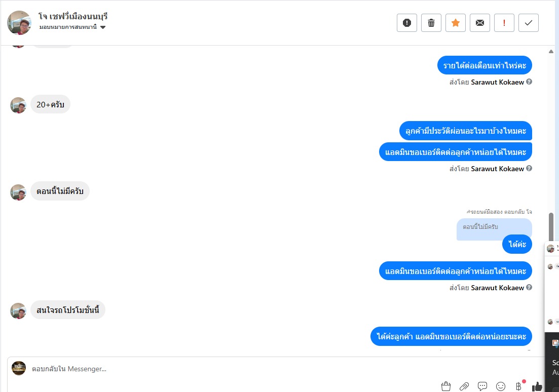
Task: Open saved replies speech bubble icon
Action: (x=482, y=386)
